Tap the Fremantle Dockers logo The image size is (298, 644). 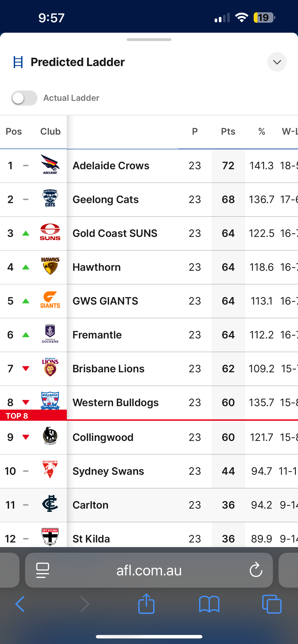tap(50, 334)
